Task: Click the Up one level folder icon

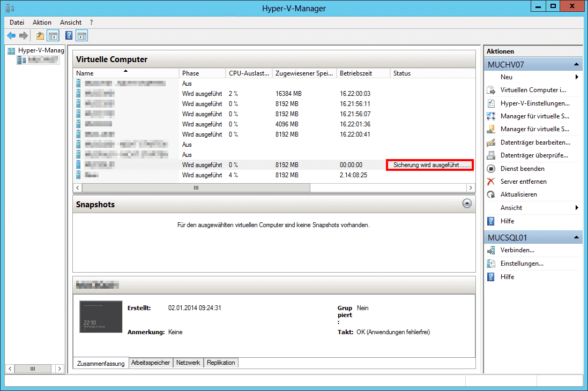Action: tap(40, 36)
